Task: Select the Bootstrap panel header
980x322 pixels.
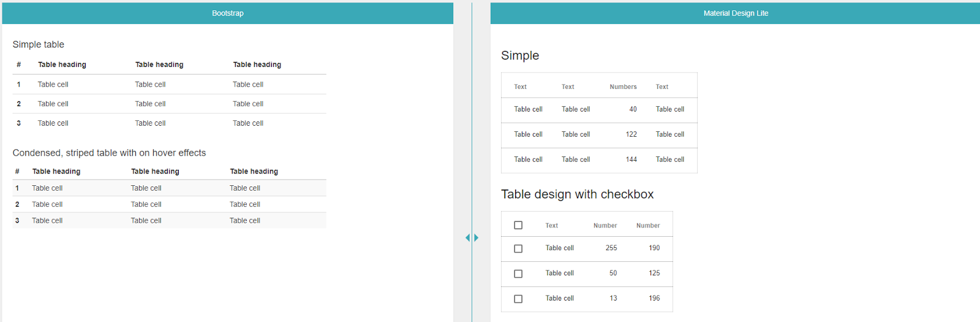Action: click(x=227, y=13)
